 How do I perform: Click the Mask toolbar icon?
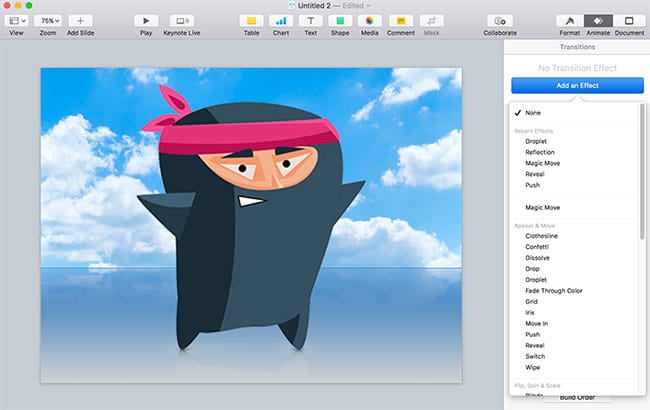point(432,21)
